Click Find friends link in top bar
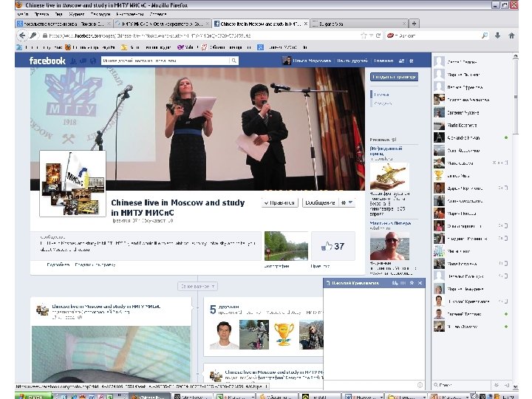Screen dimensions: 532x399 (352, 61)
